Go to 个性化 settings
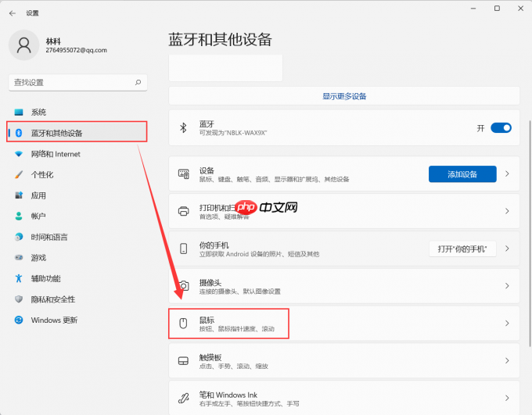This screenshot has height=415, width=532. pyautogui.click(x=77, y=174)
